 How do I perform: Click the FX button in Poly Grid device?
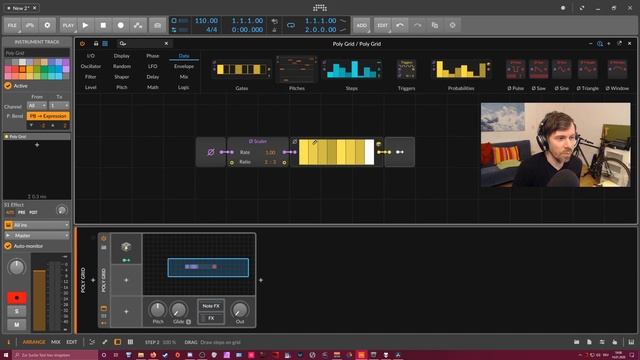pyautogui.click(x=211, y=318)
